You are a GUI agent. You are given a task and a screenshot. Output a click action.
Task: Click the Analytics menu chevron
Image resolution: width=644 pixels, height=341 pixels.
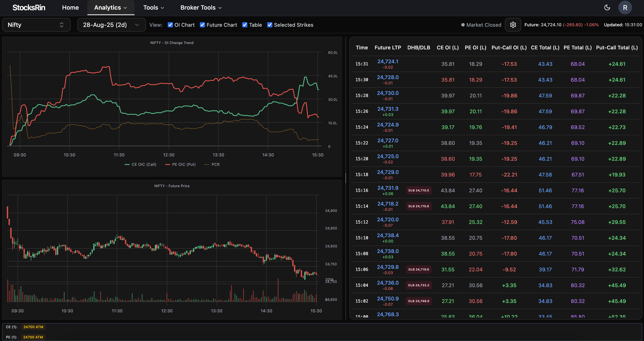click(125, 8)
